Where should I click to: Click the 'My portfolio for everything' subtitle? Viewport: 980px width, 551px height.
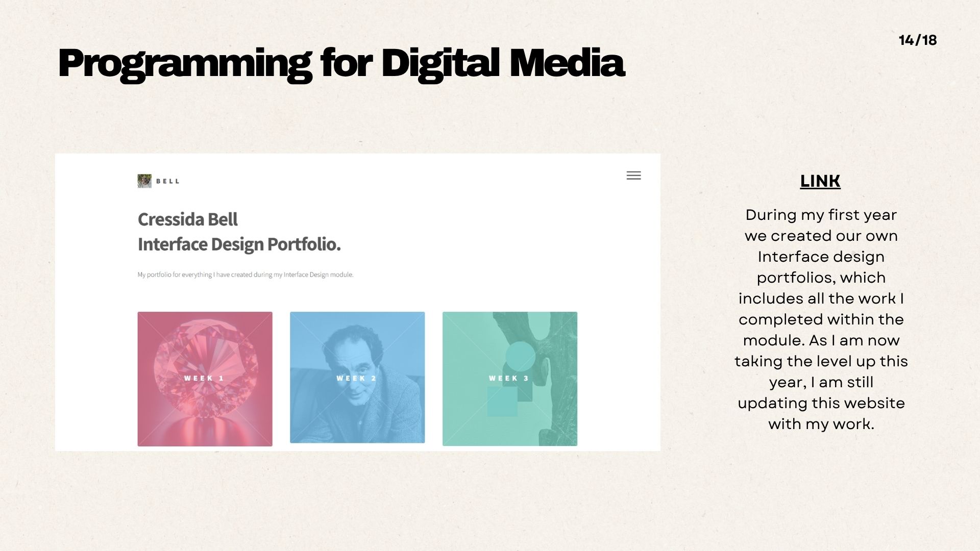[x=245, y=274]
